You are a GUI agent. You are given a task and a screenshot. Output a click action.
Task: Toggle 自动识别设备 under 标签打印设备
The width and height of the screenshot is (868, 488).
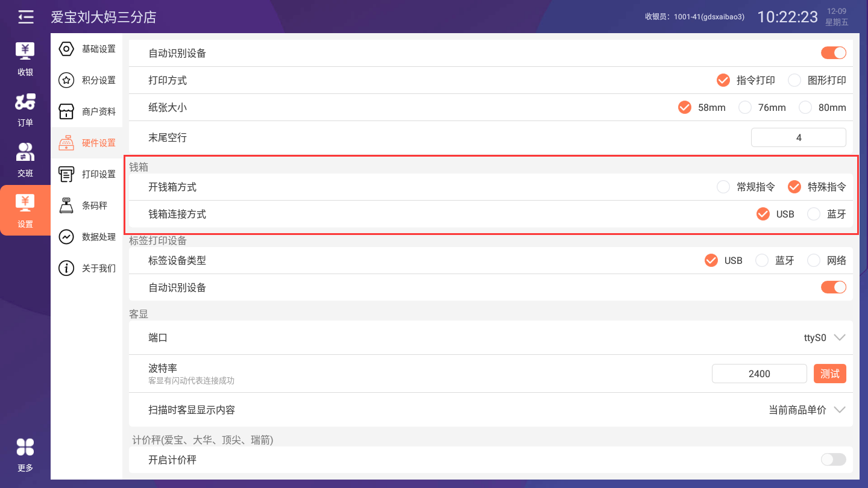tap(834, 287)
